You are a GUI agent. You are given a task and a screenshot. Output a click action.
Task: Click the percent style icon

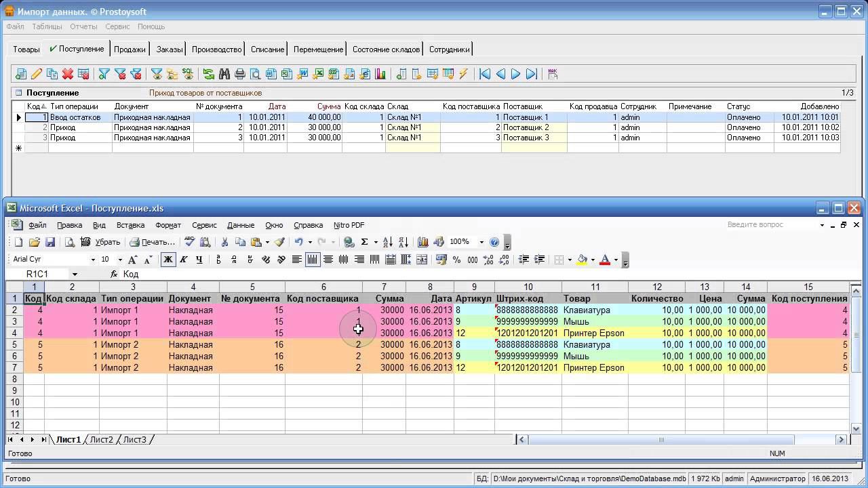point(456,260)
